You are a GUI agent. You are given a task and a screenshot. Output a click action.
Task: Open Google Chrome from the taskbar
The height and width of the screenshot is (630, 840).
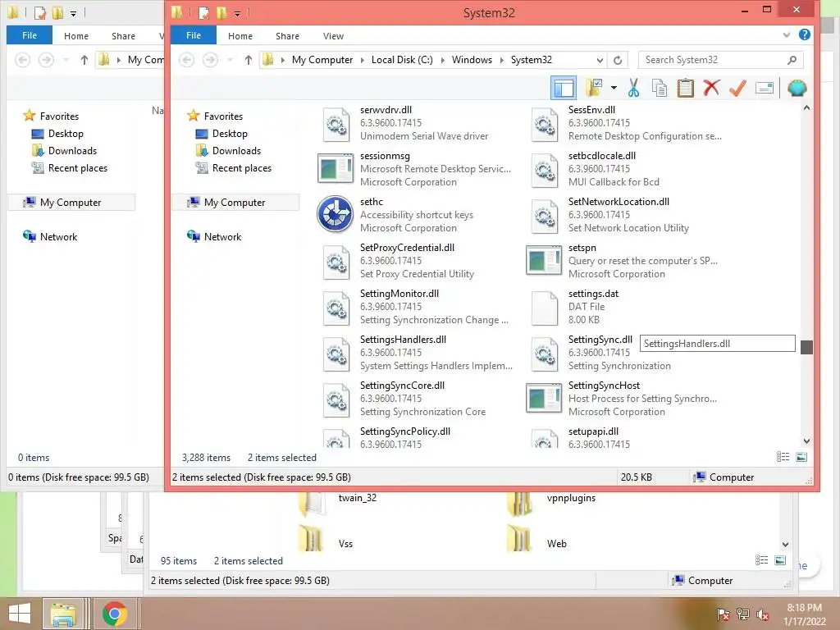[115, 614]
